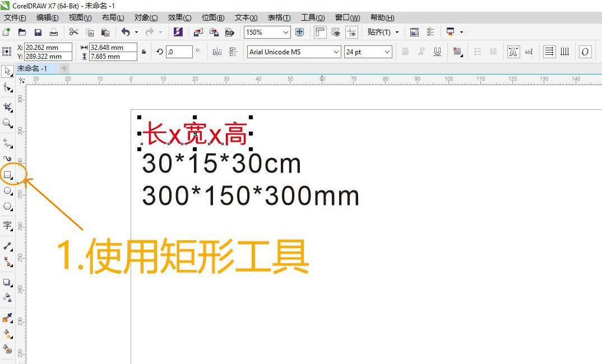The image size is (602, 364).
Task: Choose the Ellipse tool
Action: pos(8,191)
